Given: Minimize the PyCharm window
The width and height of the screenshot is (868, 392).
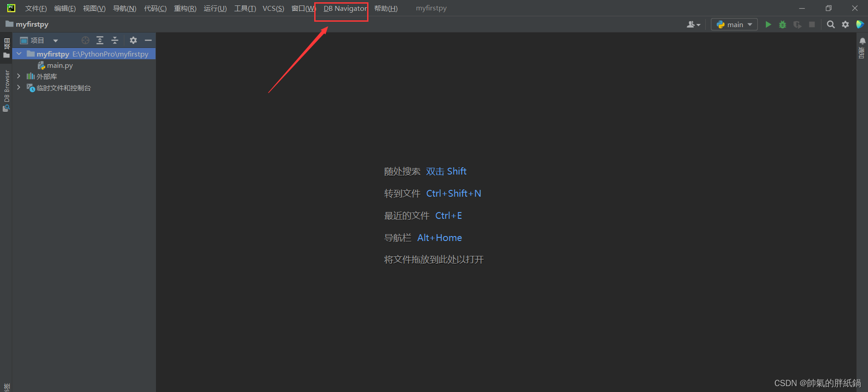Looking at the screenshot, I should click(802, 8).
